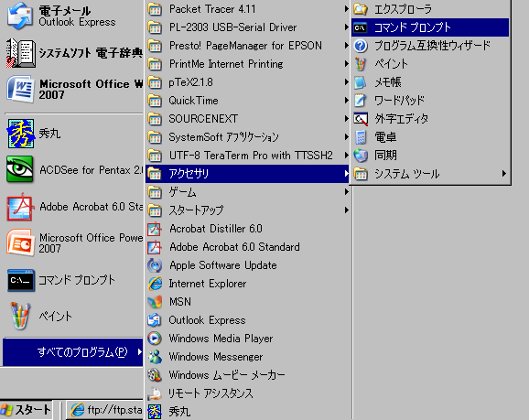Expand PrintMe Internet Printing submenu arrow
Screen dimensions: 529x420
[346, 64]
